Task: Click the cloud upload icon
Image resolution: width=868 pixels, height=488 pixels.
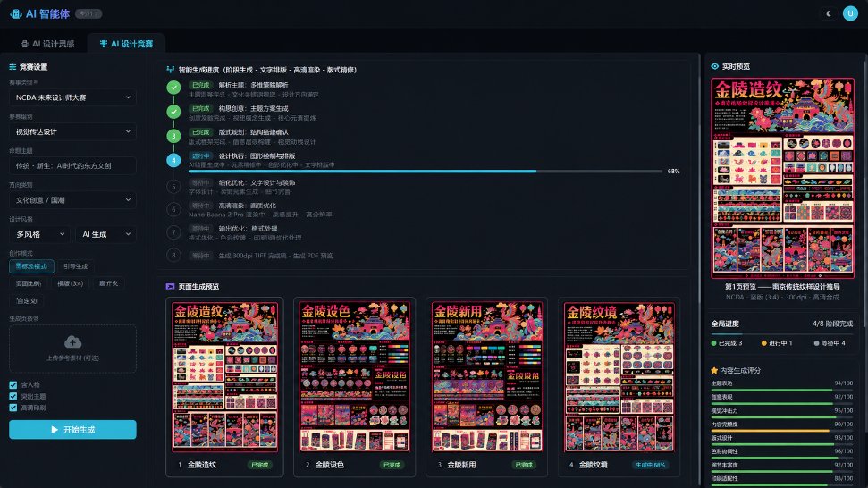Action: pyautogui.click(x=72, y=341)
